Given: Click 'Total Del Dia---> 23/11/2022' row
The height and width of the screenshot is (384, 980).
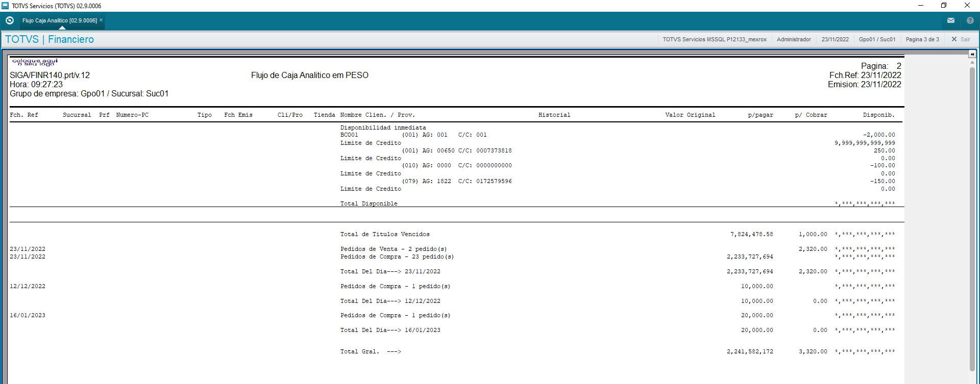Looking at the screenshot, I should [390, 271].
